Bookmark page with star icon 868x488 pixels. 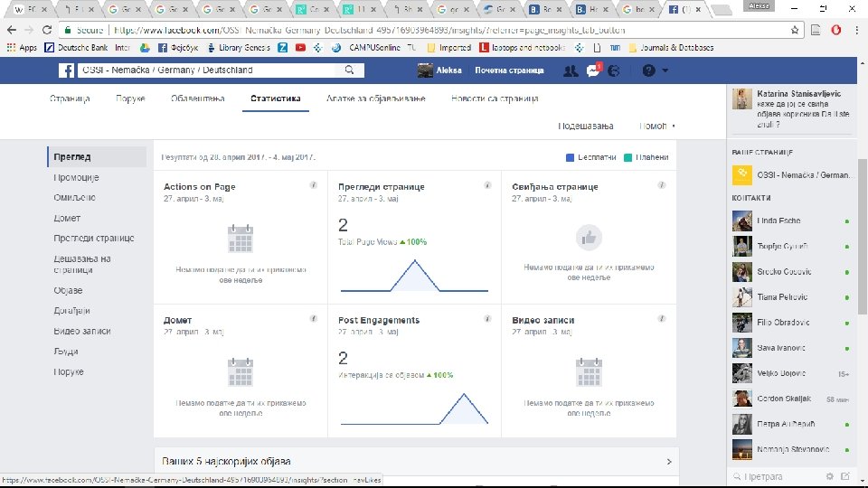click(795, 30)
